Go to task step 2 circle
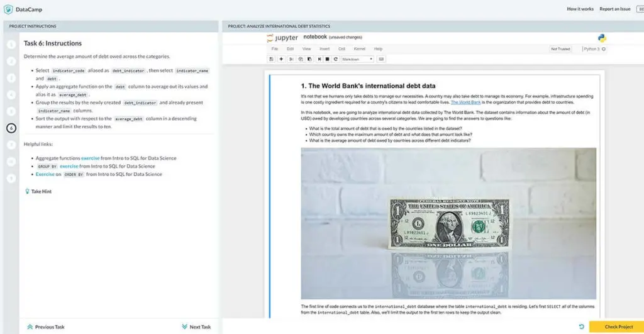Image resolution: width=644 pixels, height=334 pixels. point(11,61)
